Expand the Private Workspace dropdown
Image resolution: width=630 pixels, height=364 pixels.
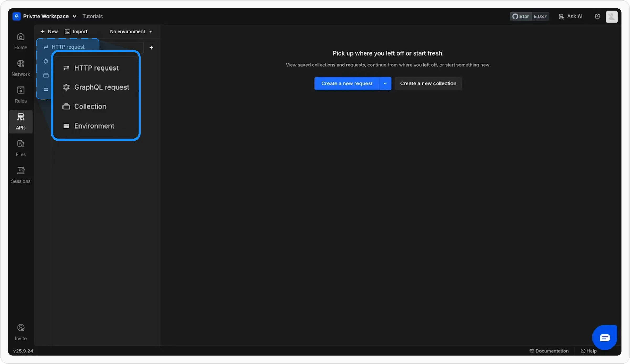click(46, 16)
